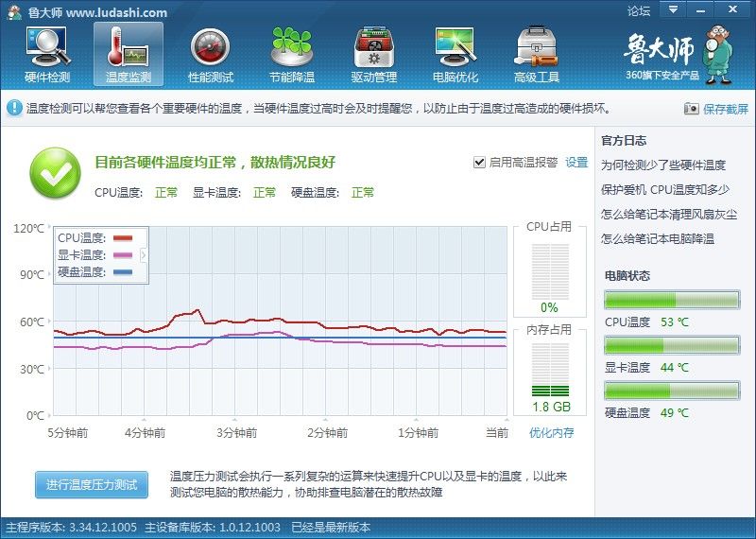Screen dimensions: 756x539
Task: Click 360旗下安全产品 text
Action: pyautogui.click(x=661, y=76)
